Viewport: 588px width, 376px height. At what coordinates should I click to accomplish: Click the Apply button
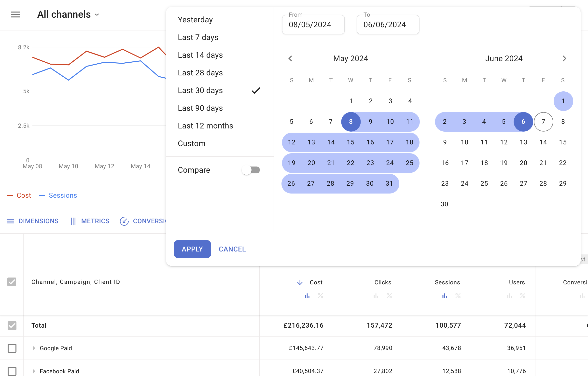[192, 249]
